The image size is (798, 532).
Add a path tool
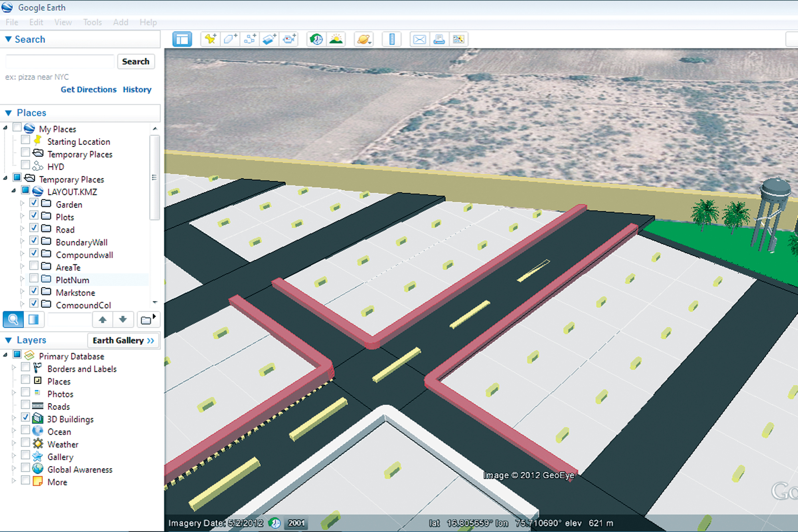(250, 39)
